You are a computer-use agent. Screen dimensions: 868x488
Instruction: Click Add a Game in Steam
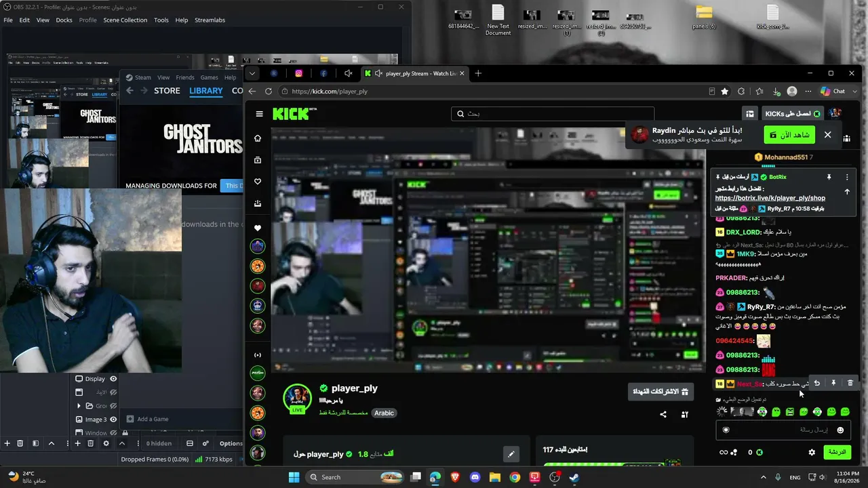(148, 419)
